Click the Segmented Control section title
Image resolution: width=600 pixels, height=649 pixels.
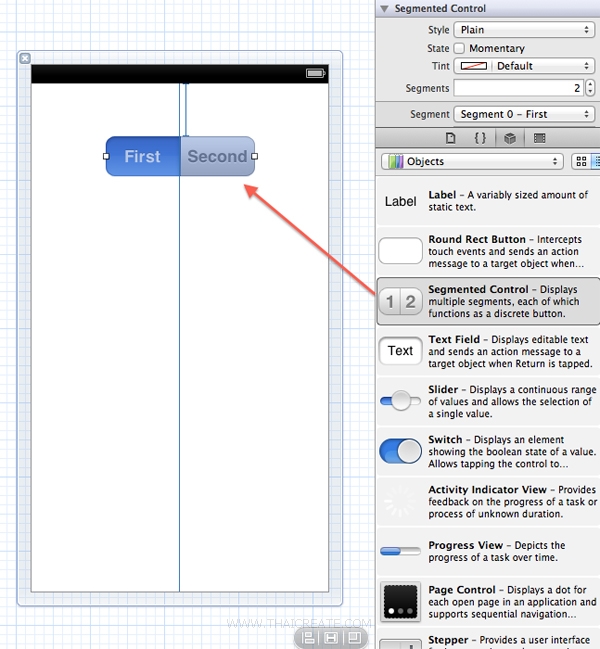[x=440, y=9]
